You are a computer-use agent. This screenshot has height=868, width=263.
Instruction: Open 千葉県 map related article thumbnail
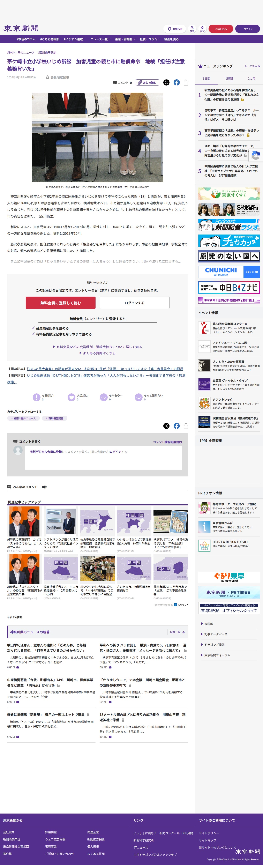(98, 521)
